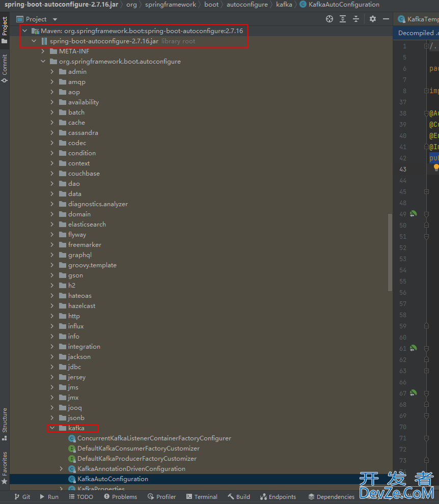439x504 pixels.
Task: Select the jsonb package
Action: coord(76,418)
